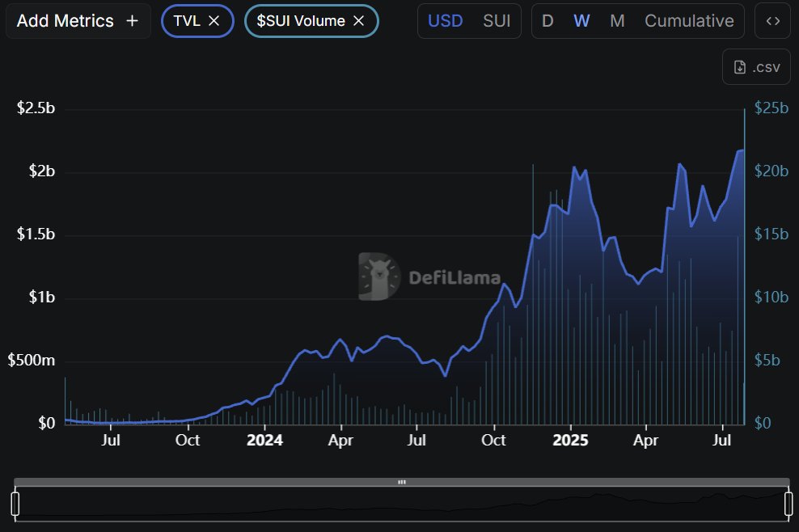
Task: Select the TVL metric chip
Action: pos(197,21)
